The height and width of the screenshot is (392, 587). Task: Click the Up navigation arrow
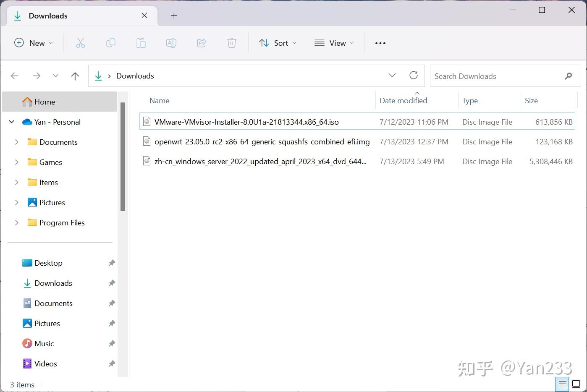[x=75, y=76]
